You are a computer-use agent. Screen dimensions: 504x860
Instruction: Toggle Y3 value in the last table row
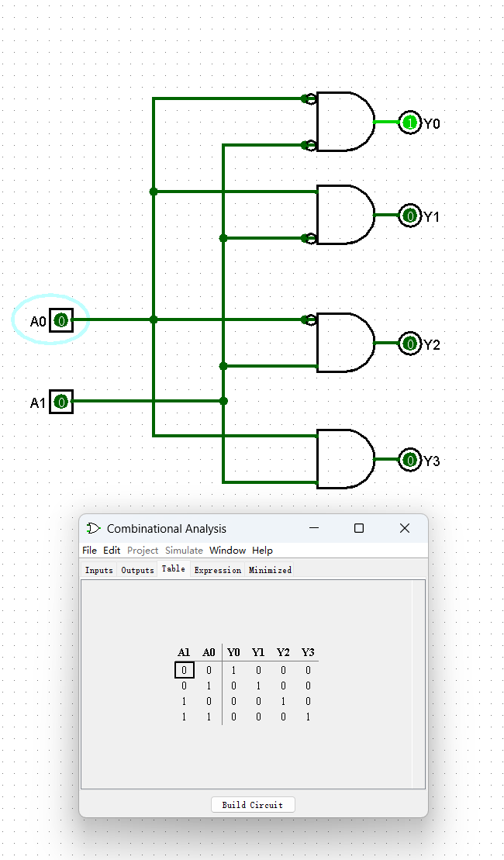point(308,717)
